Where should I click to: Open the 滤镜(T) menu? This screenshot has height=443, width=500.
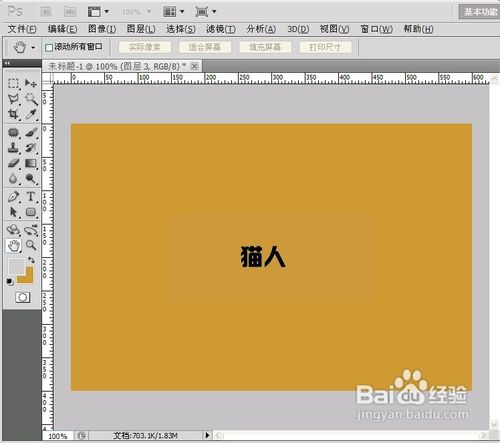pyautogui.click(x=221, y=29)
